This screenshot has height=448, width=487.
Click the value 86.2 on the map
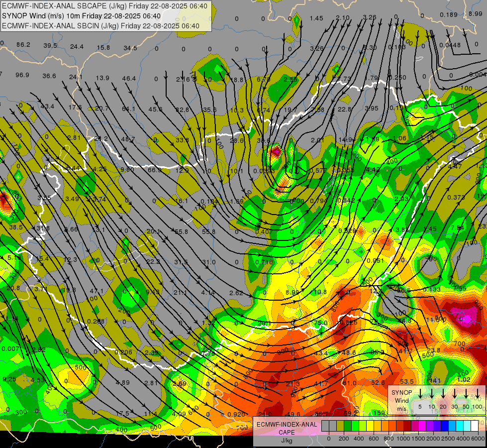click(23, 45)
